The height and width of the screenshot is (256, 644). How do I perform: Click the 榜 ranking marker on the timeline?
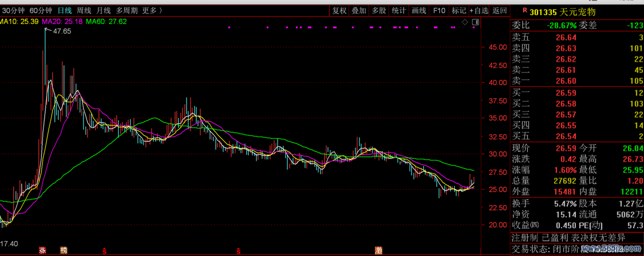point(63,250)
